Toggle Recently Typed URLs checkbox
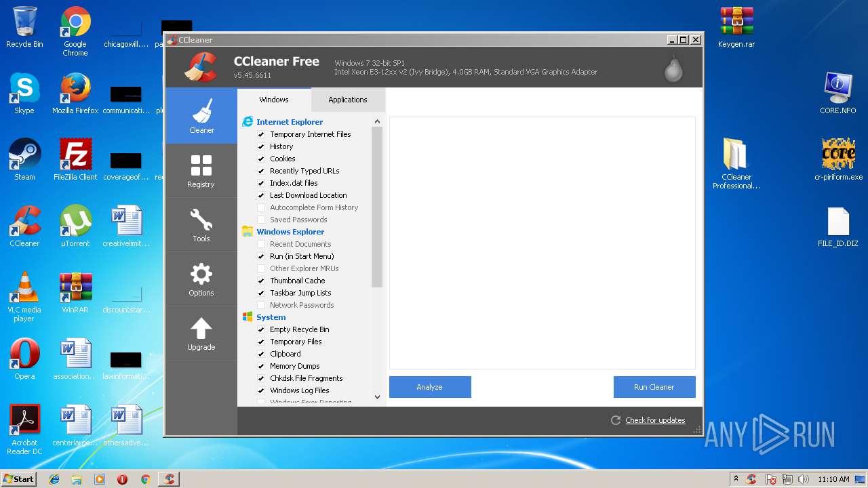The image size is (868, 488). (261, 171)
